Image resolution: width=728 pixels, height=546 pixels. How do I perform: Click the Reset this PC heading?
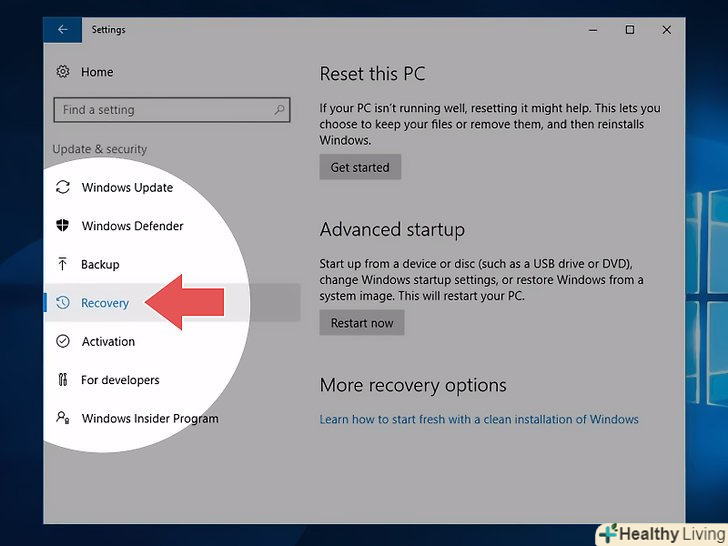tap(372, 74)
